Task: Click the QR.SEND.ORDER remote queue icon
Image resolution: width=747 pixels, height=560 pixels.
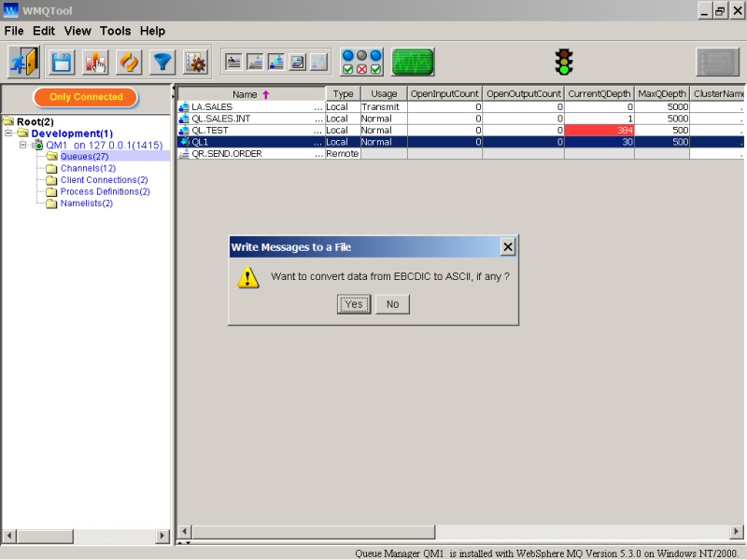Action: [184, 154]
